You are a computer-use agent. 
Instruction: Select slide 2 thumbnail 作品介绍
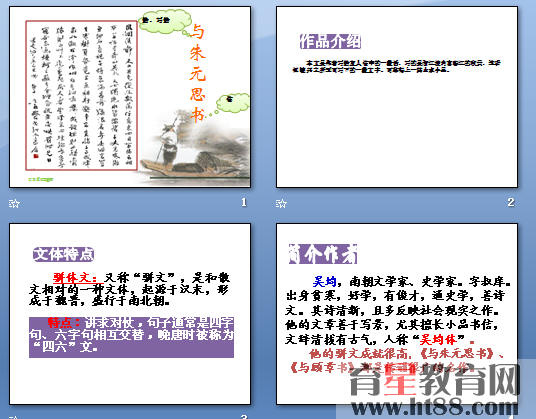[397, 97]
